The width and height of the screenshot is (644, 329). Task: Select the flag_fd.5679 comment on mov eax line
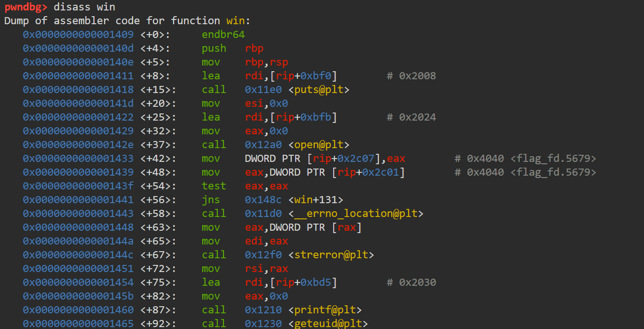pos(553,172)
